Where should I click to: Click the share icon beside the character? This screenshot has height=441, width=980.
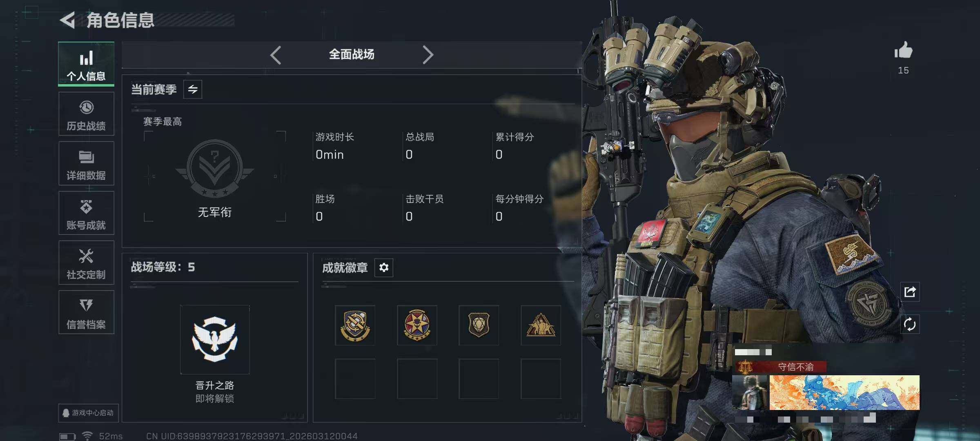pos(910,292)
